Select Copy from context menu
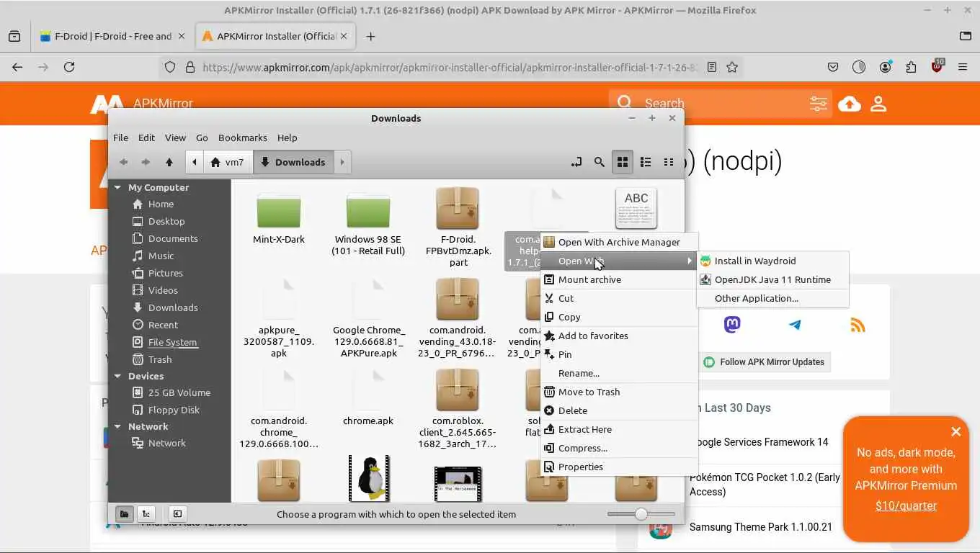 pos(619,317)
